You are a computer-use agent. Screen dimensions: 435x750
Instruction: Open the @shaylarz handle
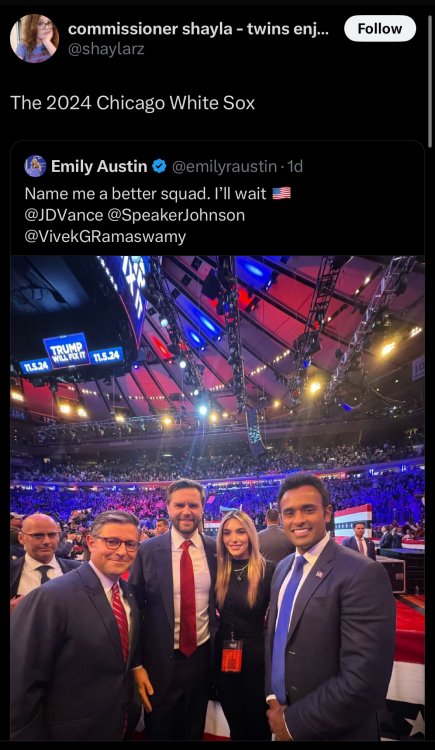pyautogui.click(x=106, y=49)
